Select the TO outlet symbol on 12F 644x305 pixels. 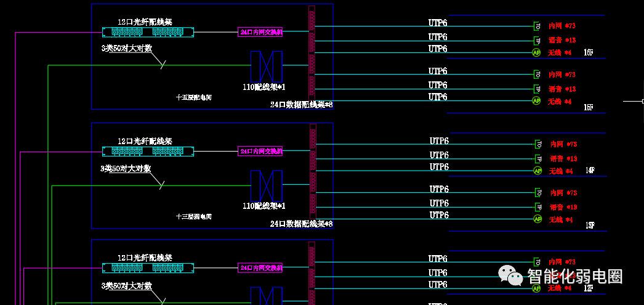click(537, 262)
